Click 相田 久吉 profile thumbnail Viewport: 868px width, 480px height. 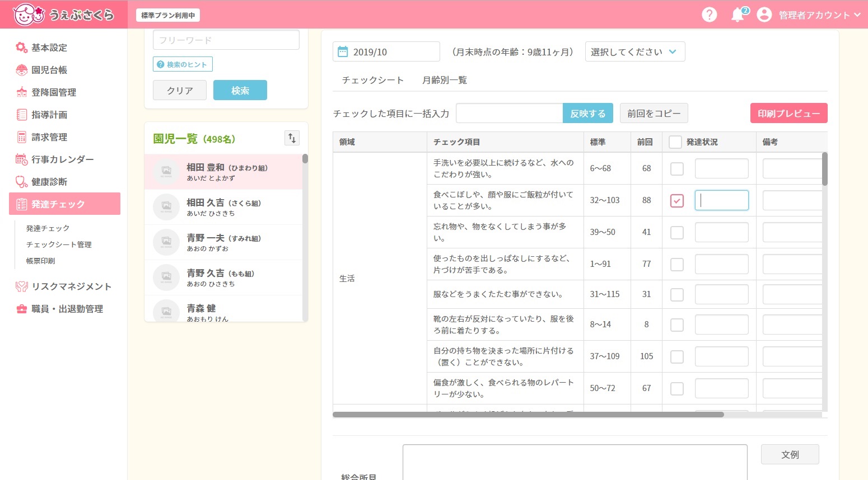[166, 206]
